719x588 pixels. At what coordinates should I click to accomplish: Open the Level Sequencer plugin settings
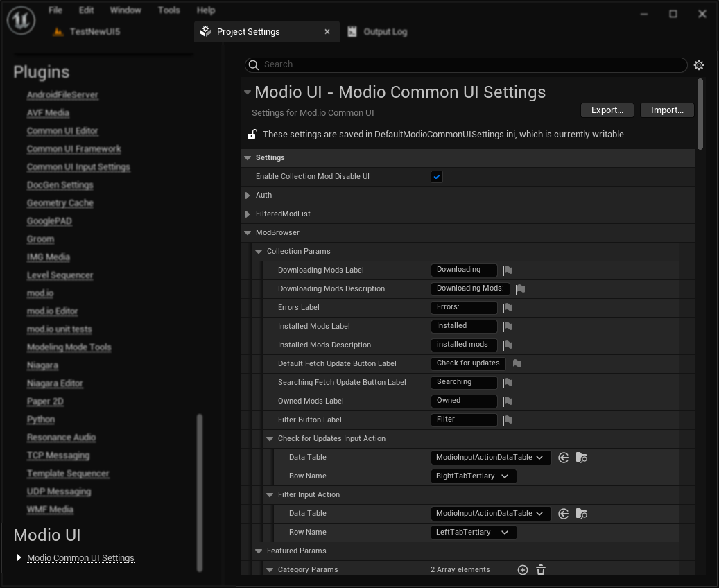click(60, 275)
